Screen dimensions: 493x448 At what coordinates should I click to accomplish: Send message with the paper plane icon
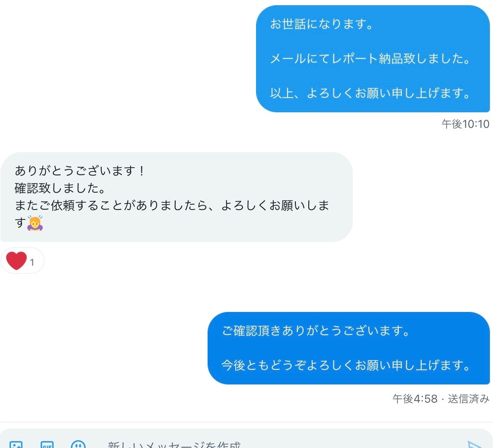pos(474,445)
